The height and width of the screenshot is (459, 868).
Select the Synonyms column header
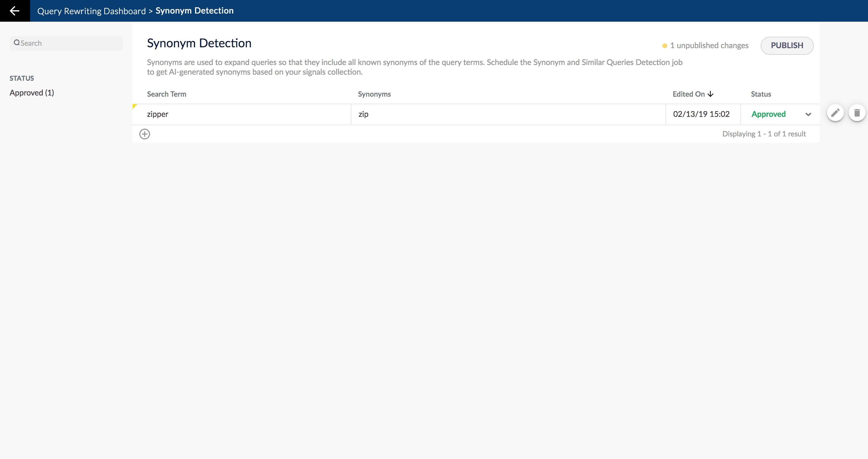374,94
